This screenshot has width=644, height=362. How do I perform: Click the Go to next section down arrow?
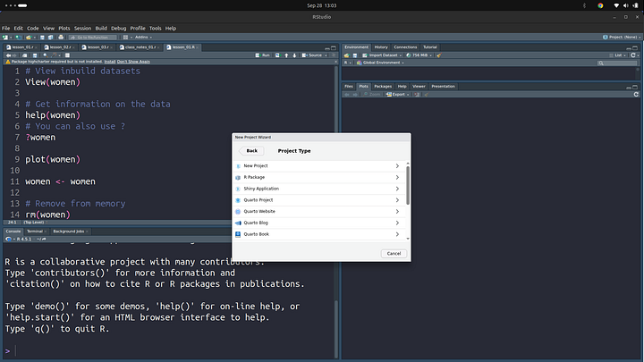[294, 55]
